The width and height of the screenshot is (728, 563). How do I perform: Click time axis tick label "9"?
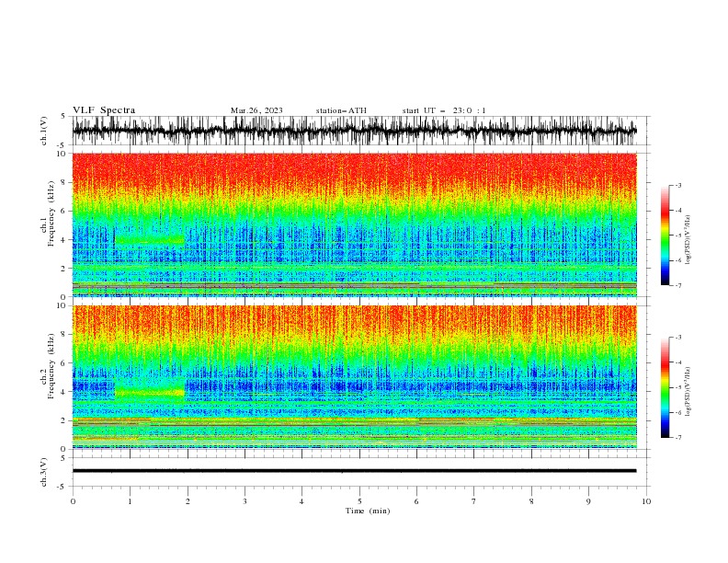coord(588,501)
